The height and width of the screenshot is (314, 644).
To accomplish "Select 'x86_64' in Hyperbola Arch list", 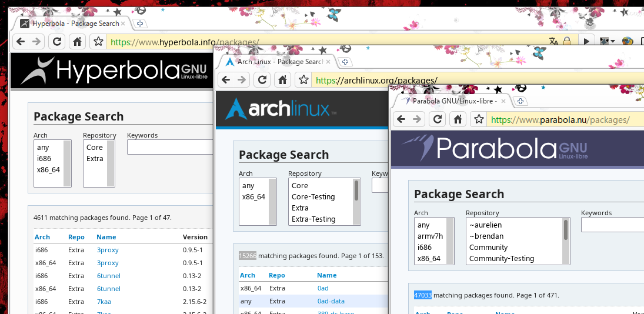I will (x=48, y=169).
